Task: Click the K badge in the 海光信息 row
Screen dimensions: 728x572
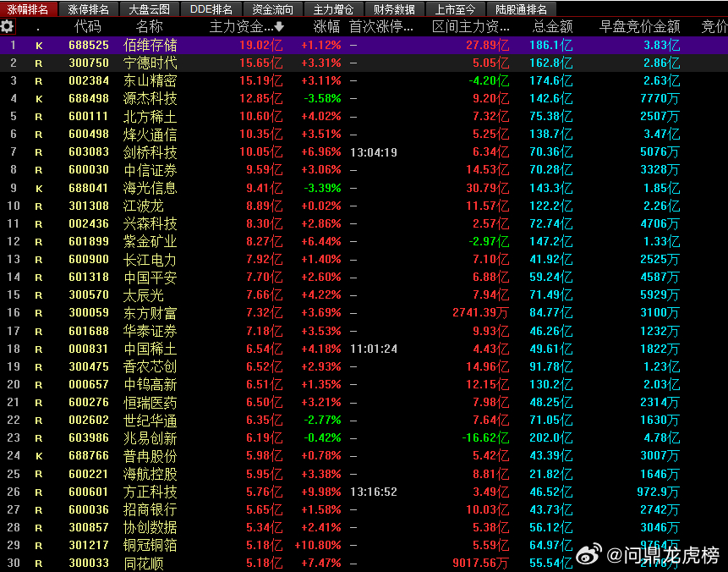Action: [x=39, y=189]
